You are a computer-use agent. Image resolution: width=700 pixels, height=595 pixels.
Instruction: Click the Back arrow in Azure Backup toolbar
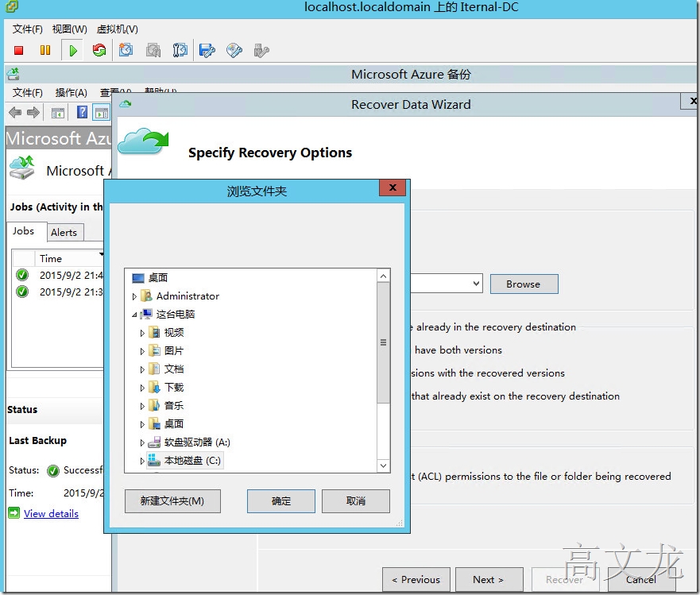tap(15, 113)
